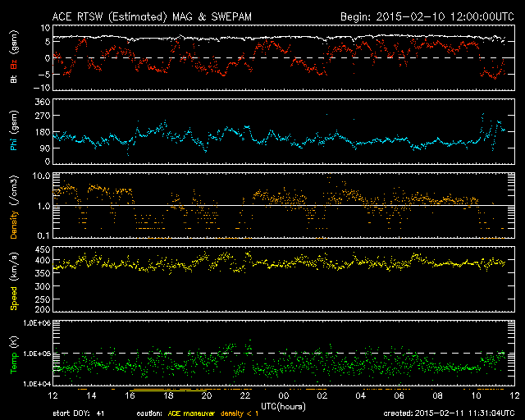Click the '18' hour label on the time axis
The height and width of the screenshot is (420, 525).
coord(168,396)
